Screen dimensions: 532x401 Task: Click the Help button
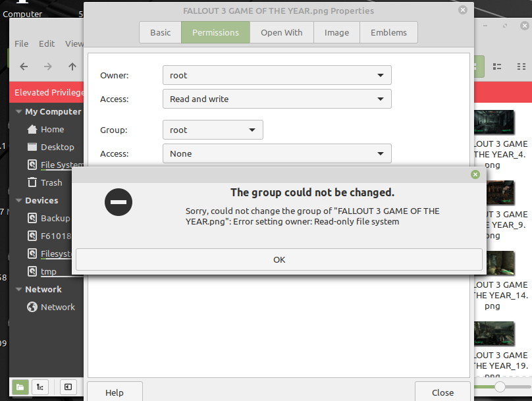(x=115, y=392)
